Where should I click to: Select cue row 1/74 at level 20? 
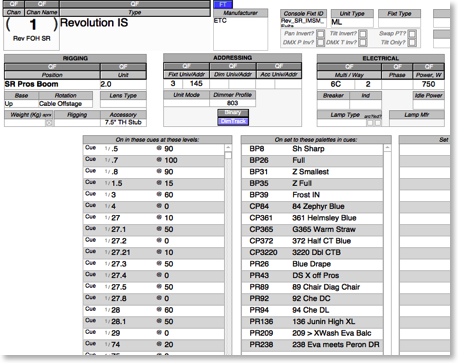(x=154, y=345)
